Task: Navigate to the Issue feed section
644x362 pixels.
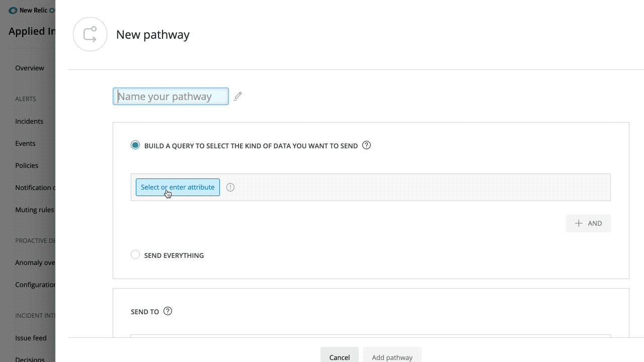Action: (31, 337)
